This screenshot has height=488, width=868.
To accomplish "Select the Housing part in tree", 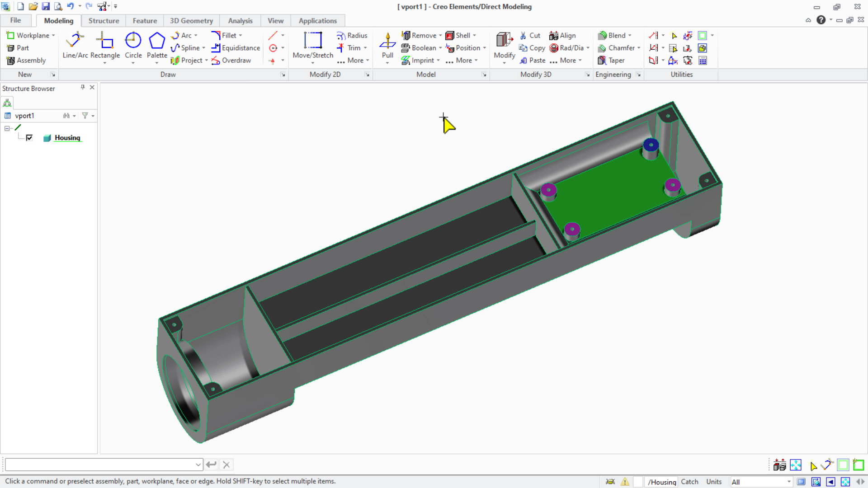I will tap(67, 138).
